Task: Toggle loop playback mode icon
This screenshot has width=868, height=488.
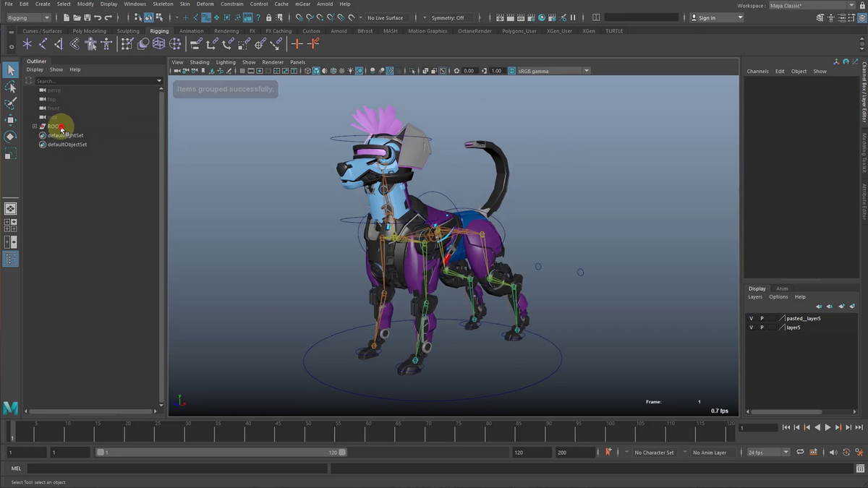Action: (800, 453)
